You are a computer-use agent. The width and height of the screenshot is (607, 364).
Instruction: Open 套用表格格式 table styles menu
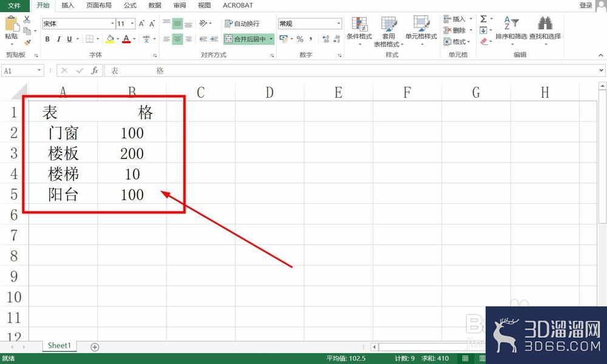pyautogui.click(x=388, y=32)
